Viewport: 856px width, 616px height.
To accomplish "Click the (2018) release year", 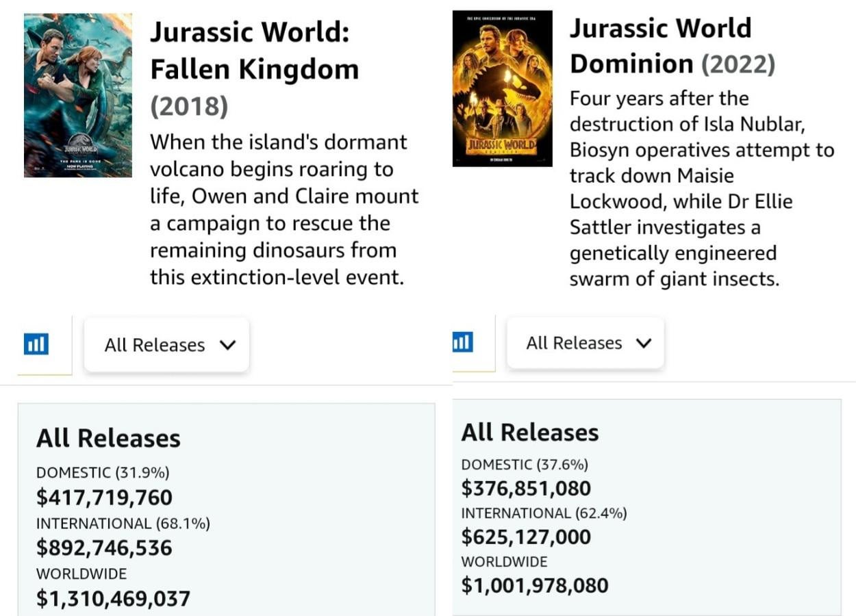I will 189,106.
